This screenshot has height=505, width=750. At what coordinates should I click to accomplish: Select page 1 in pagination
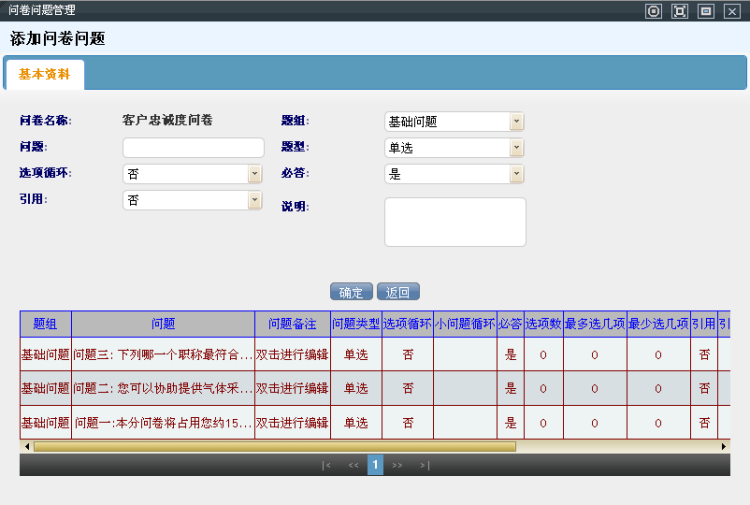pyautogui.click(x=375, y=465)
